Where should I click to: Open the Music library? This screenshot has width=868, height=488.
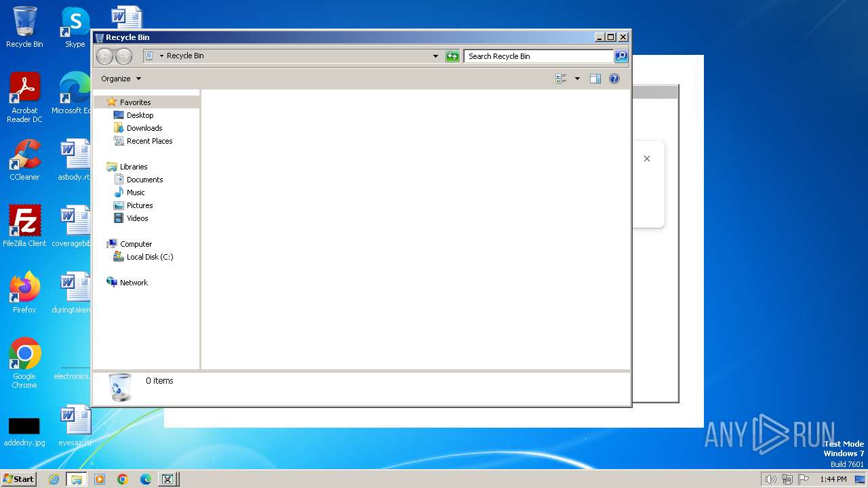coord(136,192)
